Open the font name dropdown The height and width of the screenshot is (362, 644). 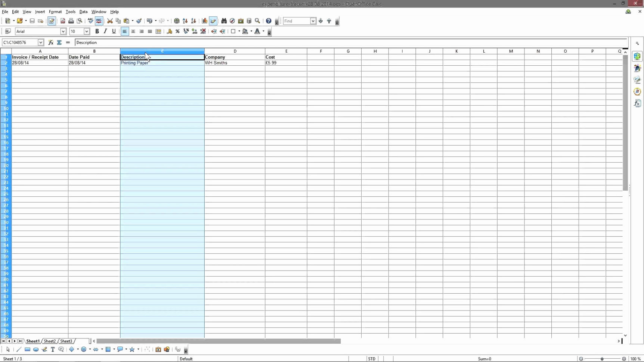(64, 31)
